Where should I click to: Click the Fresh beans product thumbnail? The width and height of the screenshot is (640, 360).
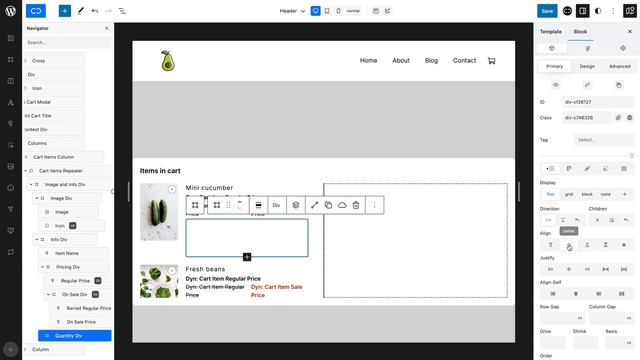click(x=159, y=281)
